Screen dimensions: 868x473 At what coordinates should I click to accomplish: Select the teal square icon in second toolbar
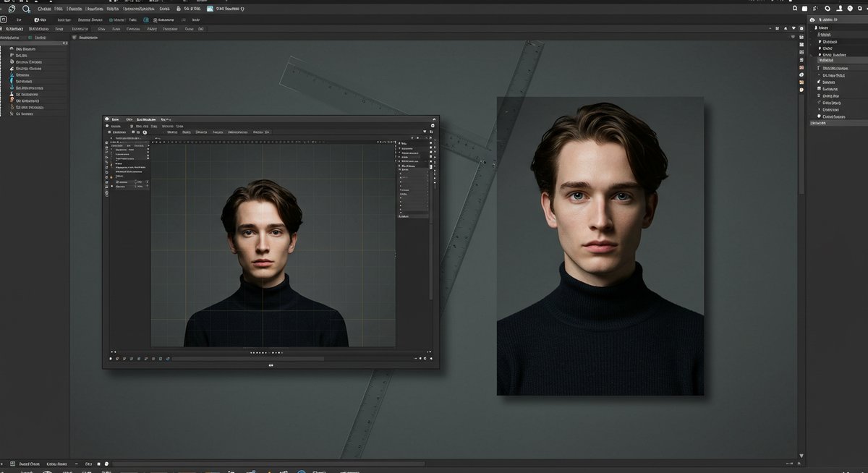(x=146, y=20)
